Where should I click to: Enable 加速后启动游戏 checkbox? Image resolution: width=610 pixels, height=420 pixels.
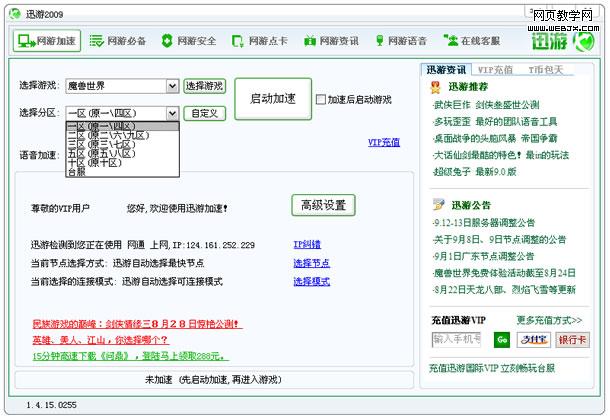pos(320,100)
